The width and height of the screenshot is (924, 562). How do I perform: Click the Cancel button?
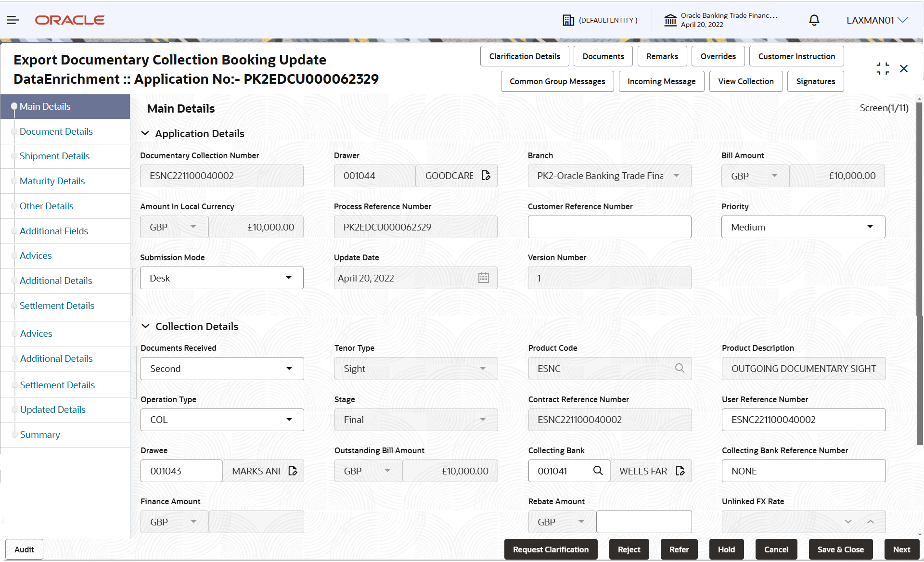tap(776, 549)
